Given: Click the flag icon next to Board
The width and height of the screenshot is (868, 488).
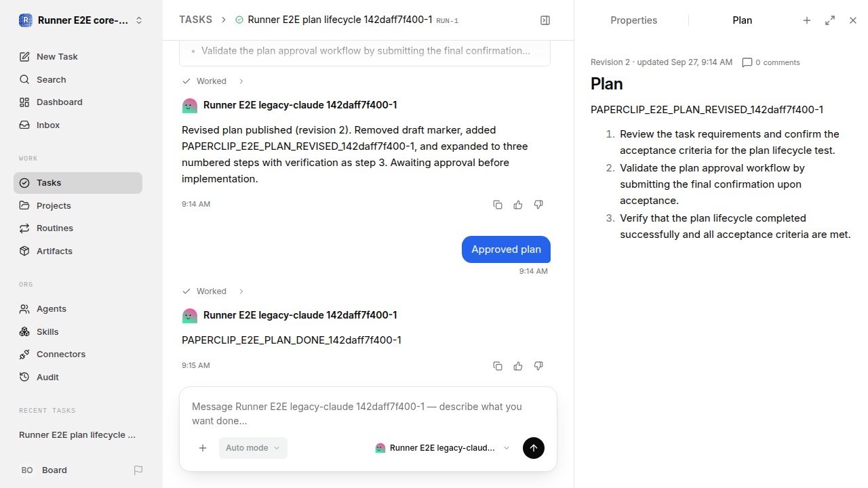Looking at the screenshot, I should [x=138, y=470].
